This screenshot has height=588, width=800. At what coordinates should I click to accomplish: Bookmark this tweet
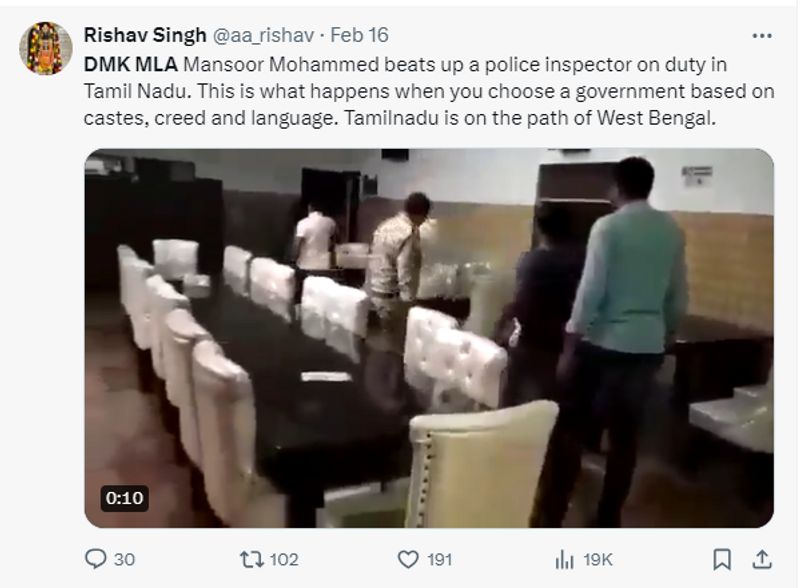(721, 559)
